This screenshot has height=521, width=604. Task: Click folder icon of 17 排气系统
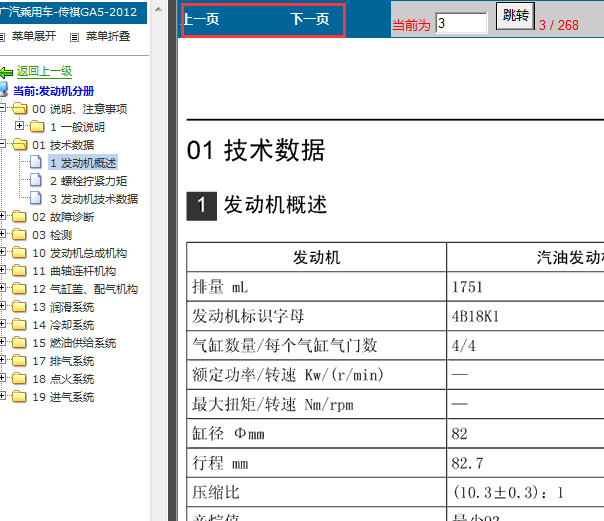point(19,361)
